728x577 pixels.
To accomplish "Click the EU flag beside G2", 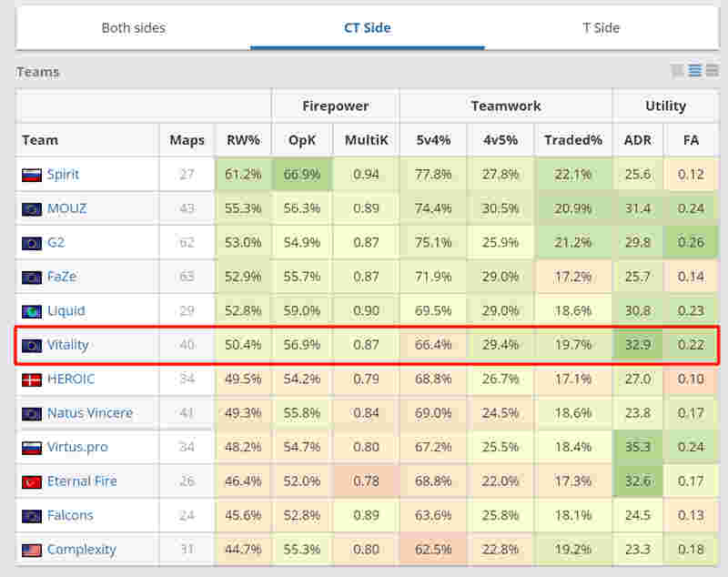I will click(32, 243).
